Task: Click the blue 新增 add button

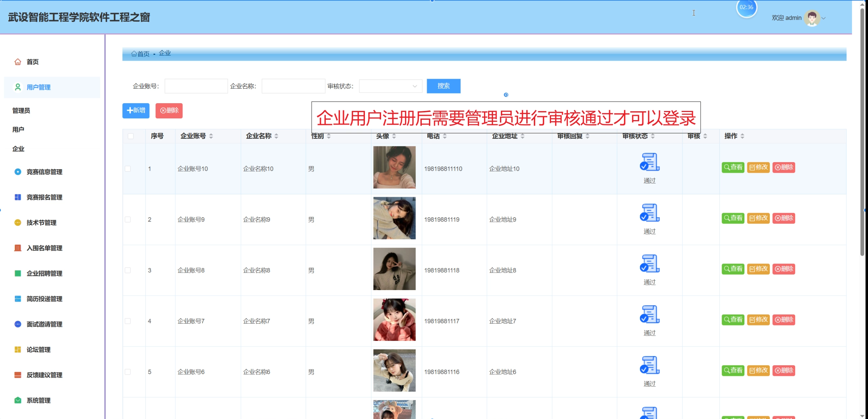Action: tap(136, 111)
